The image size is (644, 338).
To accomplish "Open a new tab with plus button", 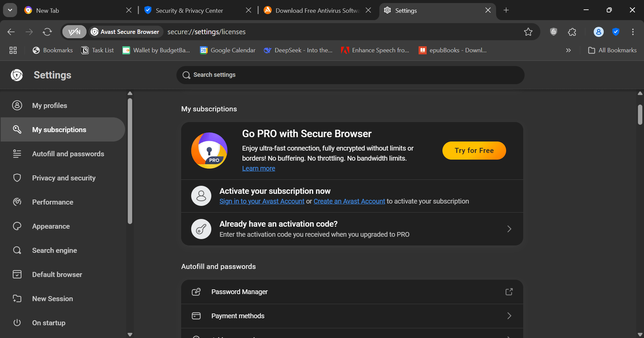I will pos(506,10).
